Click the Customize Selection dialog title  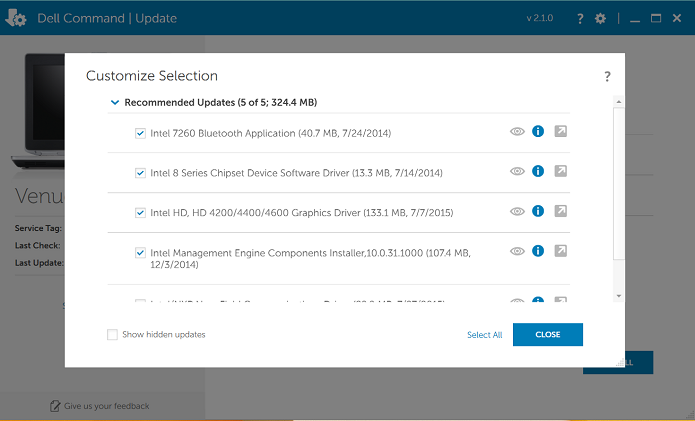coord(152,76)
